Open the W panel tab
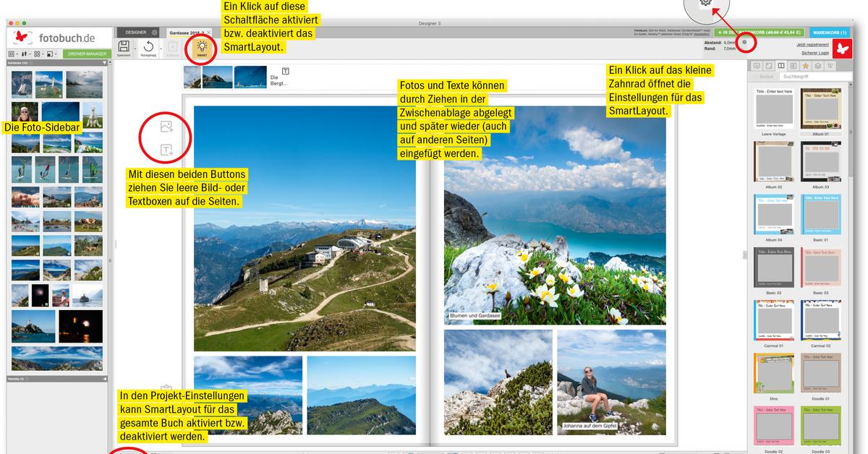 point(830,66)
